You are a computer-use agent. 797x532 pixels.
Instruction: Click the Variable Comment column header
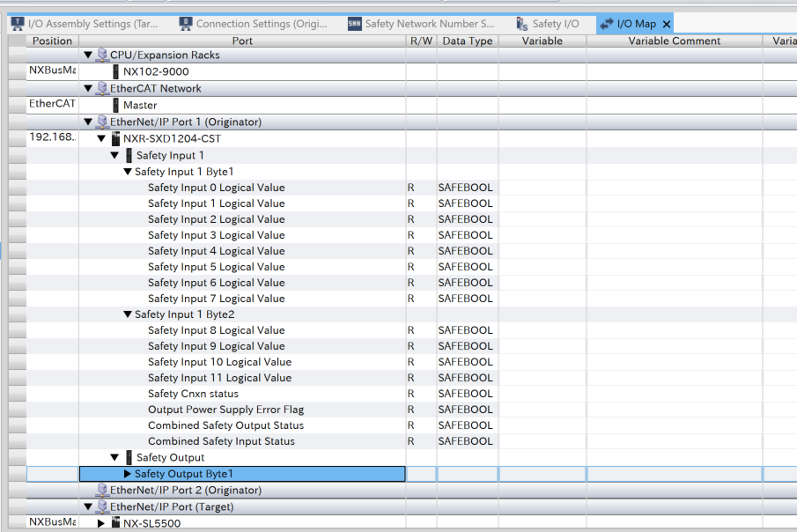tap(675, 41)
